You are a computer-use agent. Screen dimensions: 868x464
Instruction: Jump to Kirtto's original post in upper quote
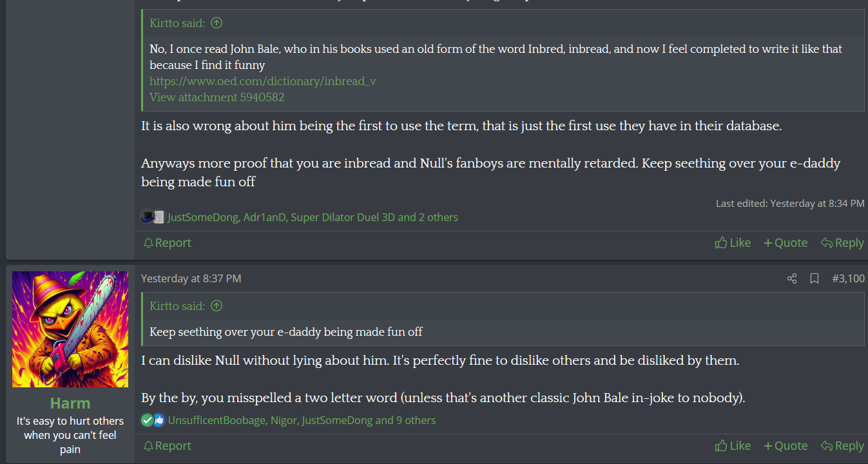(x=217, y=23)
